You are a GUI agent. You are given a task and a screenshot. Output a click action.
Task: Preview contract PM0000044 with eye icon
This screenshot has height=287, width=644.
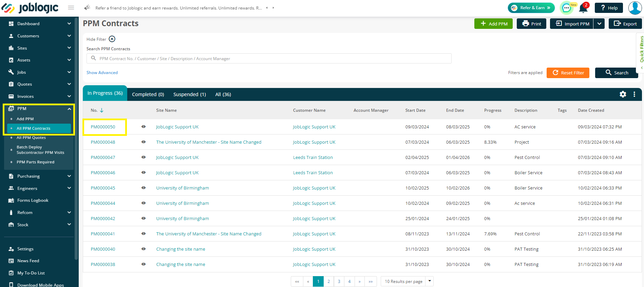click(x=144, y=203)
